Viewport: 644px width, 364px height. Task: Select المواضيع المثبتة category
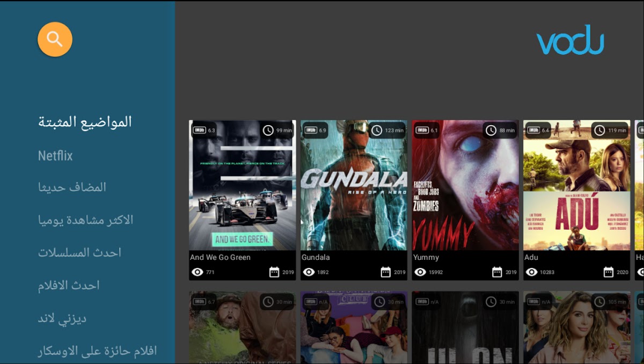[x=85, y=122]
